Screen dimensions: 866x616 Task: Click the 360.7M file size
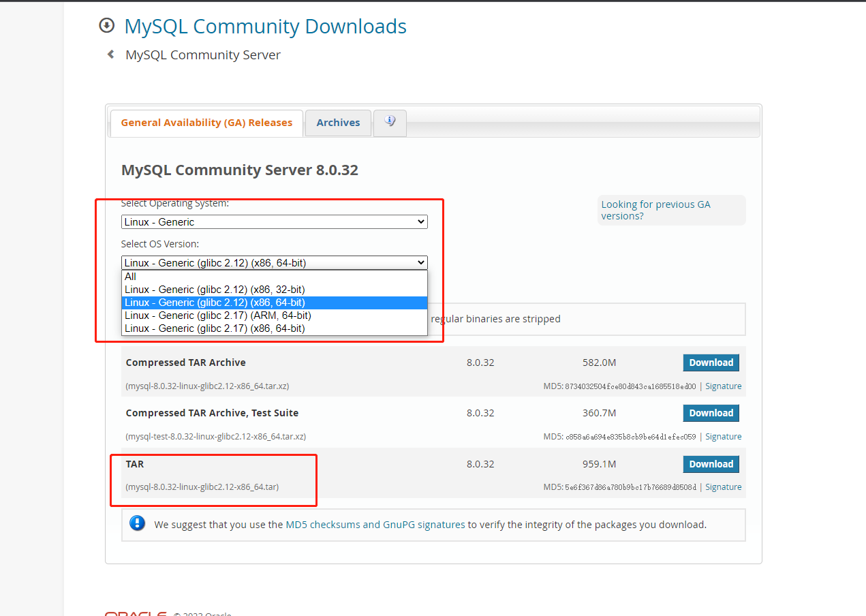point(599,413)
